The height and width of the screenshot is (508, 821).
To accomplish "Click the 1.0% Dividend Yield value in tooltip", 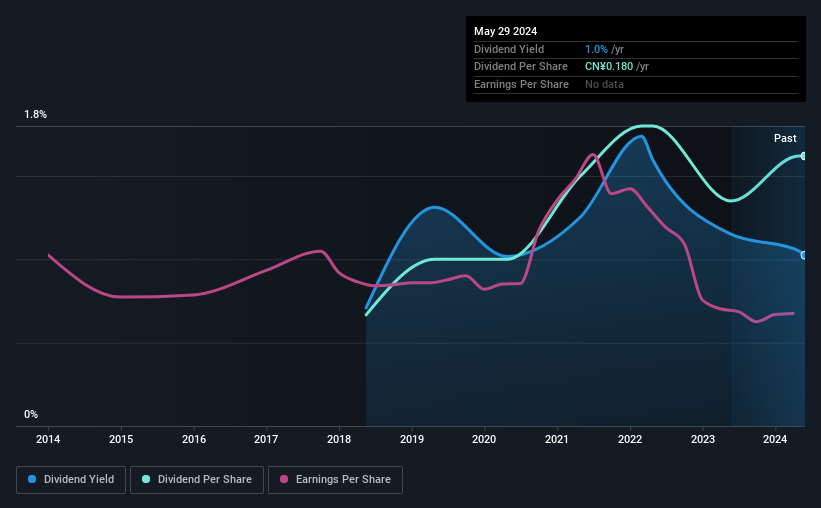I will [596, 49].
